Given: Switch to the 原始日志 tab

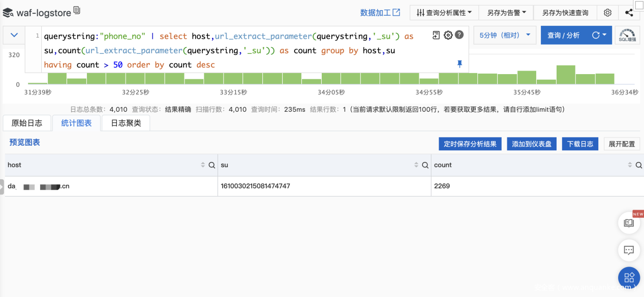Looking at the screenshot, I should [27, 123].
